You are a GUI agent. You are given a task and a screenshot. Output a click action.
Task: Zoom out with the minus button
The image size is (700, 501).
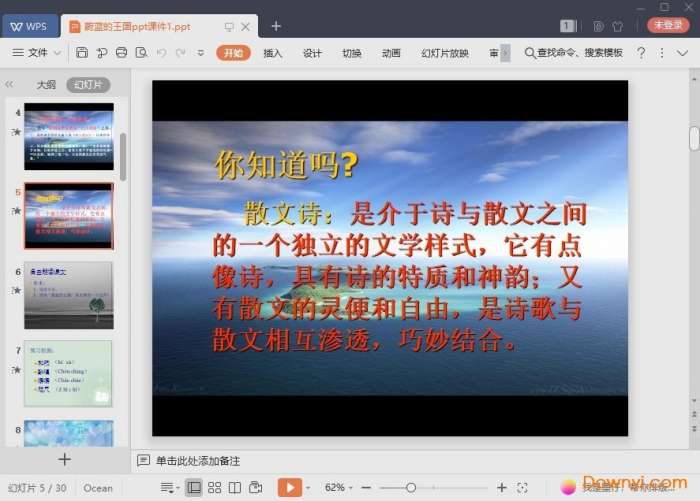366,488
